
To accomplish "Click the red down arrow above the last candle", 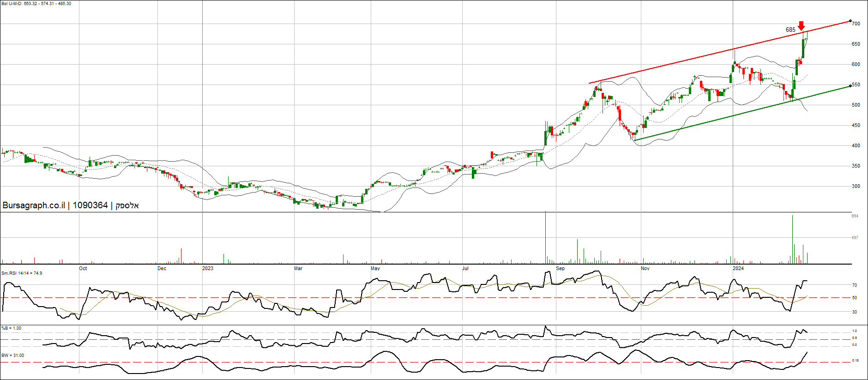I will pyautogui.click(x=802, y=26).
